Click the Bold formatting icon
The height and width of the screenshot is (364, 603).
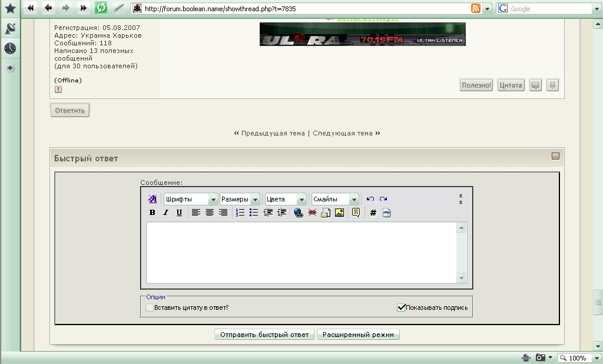click(x=152, y=213)
